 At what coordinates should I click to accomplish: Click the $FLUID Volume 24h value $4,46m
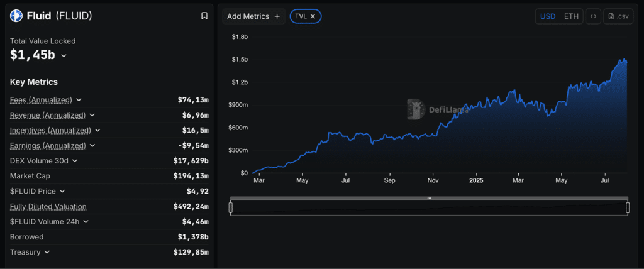pyautogui.click(x=196, y=222)
